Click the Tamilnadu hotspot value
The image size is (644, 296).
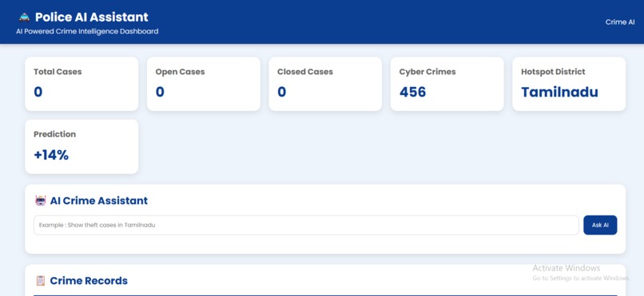click(x=559, y=92)
